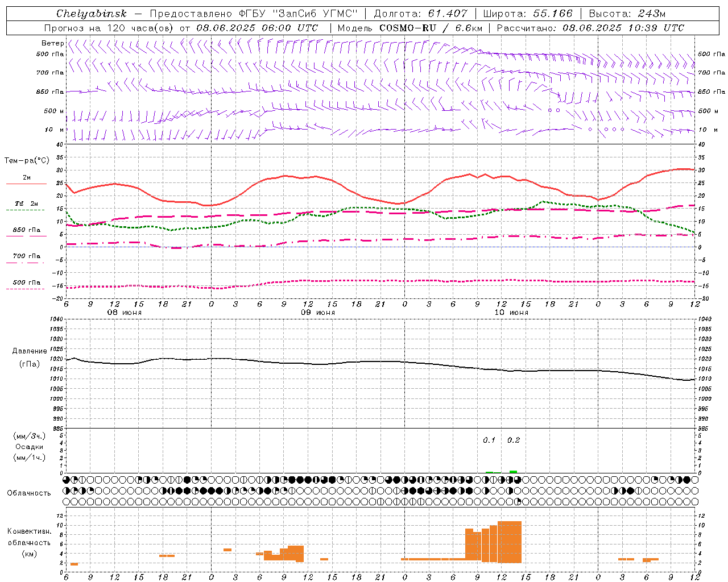Click the 0.1 precipitation value

pos(489,440)
